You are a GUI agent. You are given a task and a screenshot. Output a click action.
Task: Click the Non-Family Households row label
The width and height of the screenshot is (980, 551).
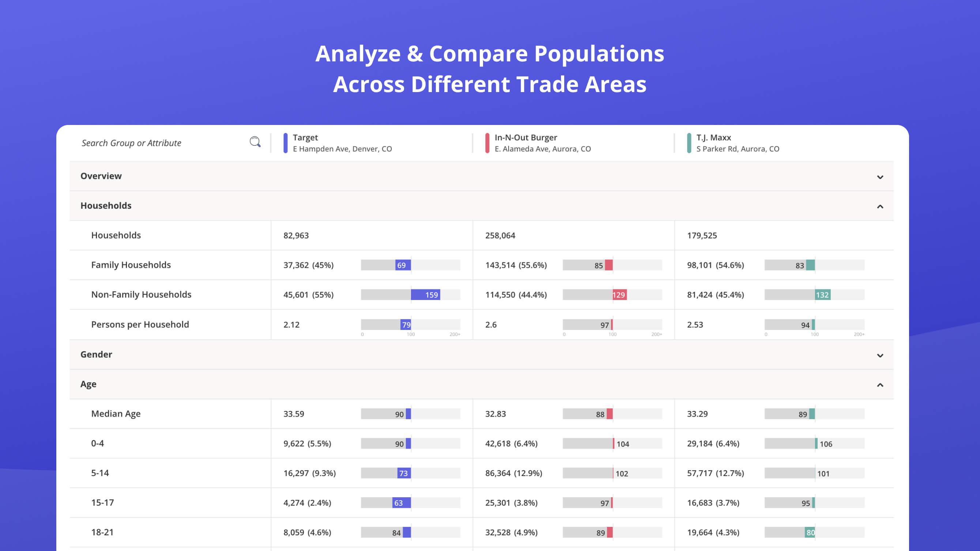point(141,294)
